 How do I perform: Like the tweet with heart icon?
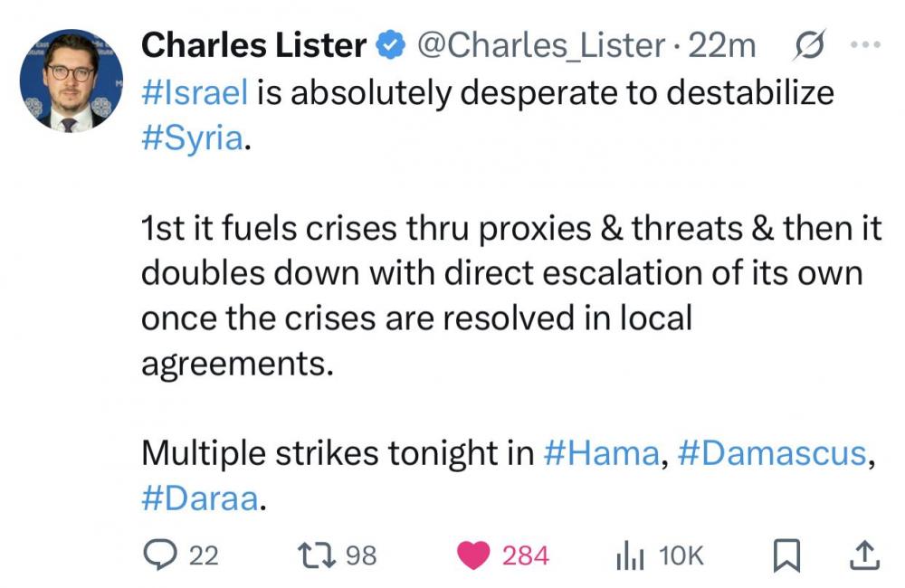click(473, 554)
